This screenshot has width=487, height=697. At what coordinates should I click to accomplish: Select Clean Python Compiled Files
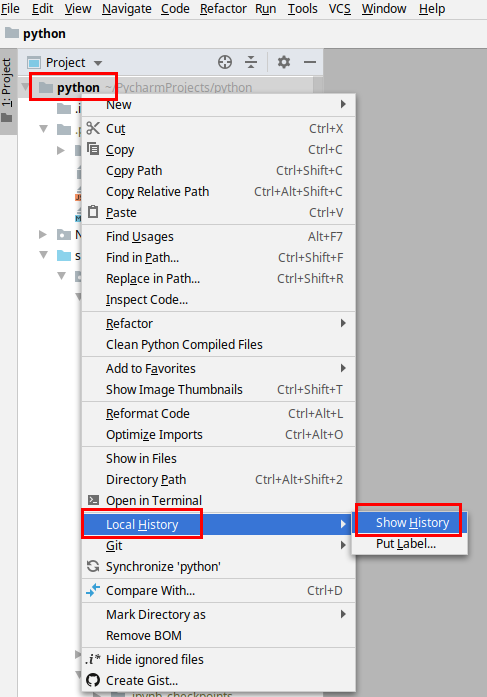click(219, 344)
